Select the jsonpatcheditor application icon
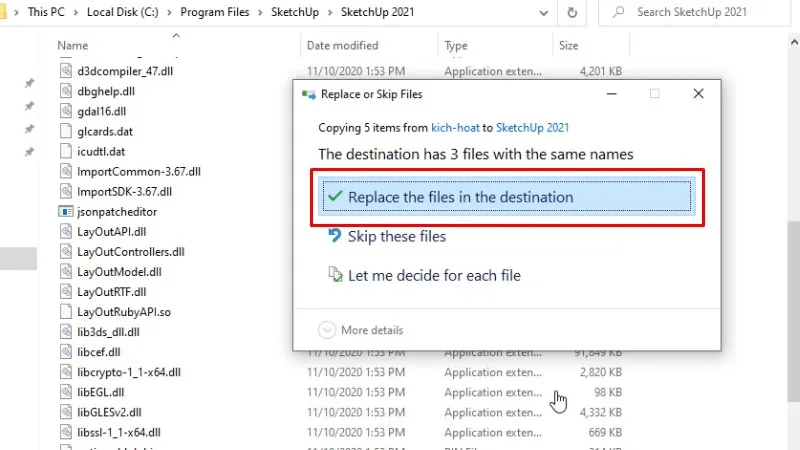Viewport: 800px width, 450px height. coord(66,212)
